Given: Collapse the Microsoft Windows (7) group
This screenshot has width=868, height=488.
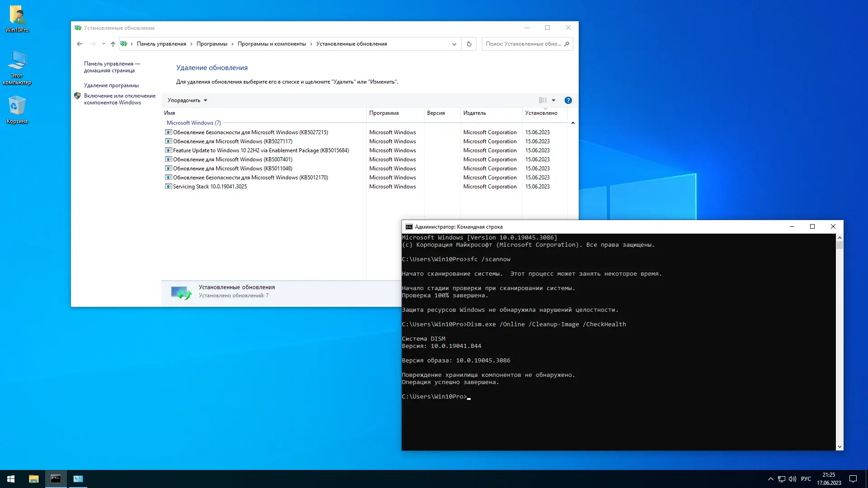Looking at the screenshot, I should coord(573,122).
